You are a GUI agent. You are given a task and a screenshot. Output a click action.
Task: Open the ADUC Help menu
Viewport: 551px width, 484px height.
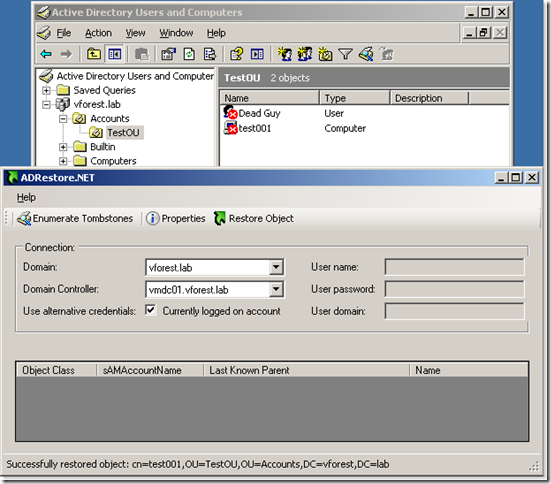216,33
